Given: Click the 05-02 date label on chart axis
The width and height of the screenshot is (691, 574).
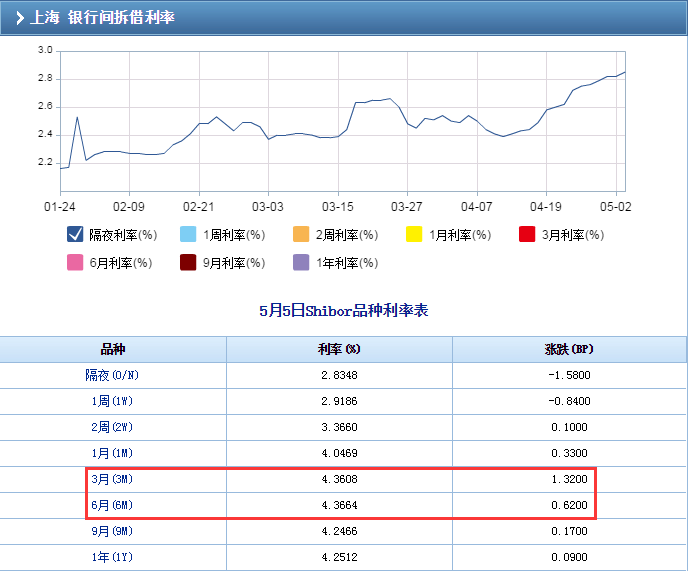Looking at the screenshot, I should click(615, 207).
